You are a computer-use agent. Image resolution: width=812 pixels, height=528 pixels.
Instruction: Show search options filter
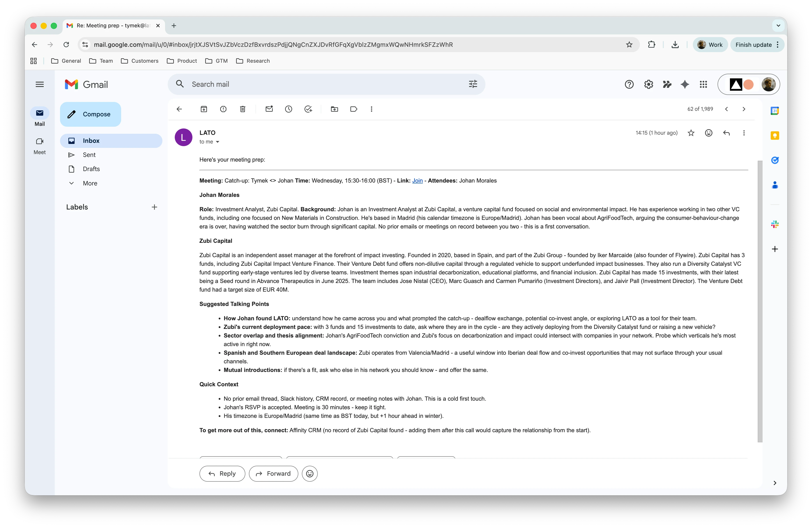click(x=473, y=84)
